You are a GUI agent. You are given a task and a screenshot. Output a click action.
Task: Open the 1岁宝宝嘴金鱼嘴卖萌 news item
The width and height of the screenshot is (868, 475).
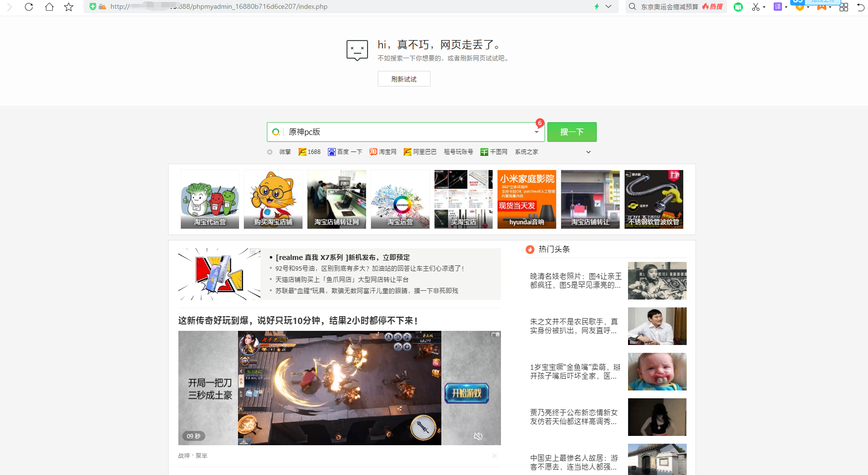click(x=575, y=371)
